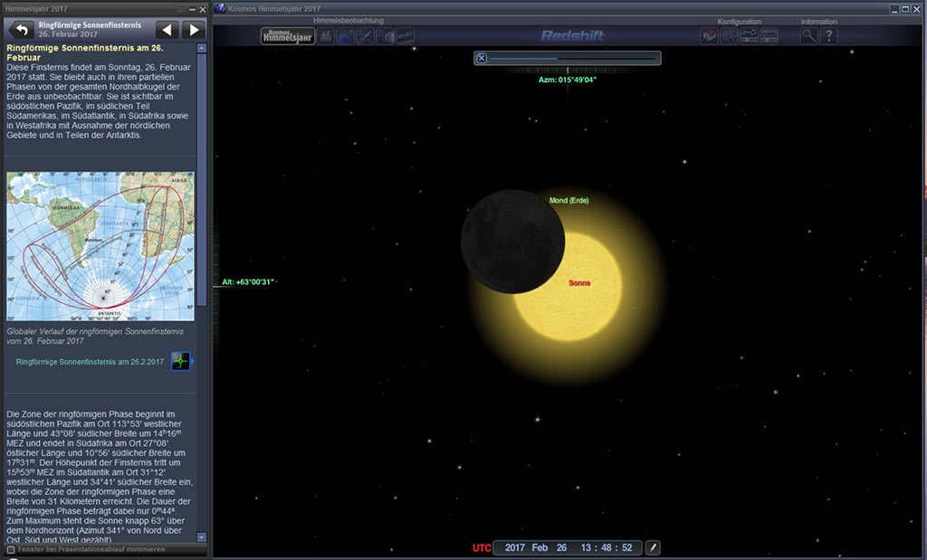Click the fourth Himmelsbeobachtung toolbar icon
Screen dimensions: 927x560
(386, 36)
